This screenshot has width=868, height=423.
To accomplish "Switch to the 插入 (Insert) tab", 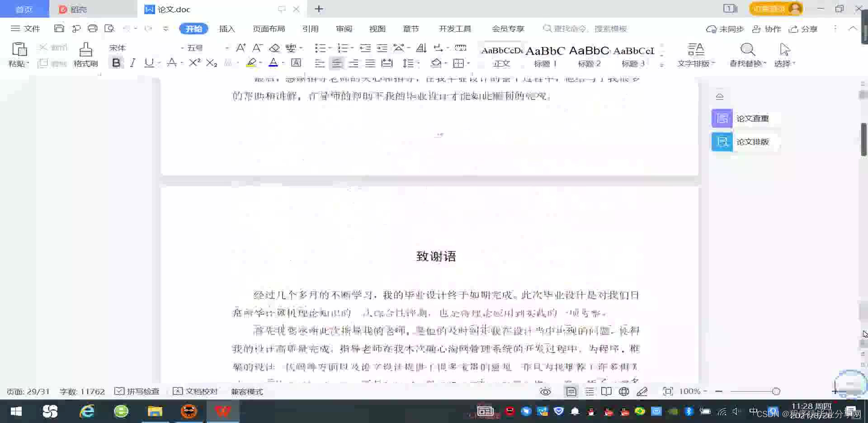I will click(x=227, y=28).
